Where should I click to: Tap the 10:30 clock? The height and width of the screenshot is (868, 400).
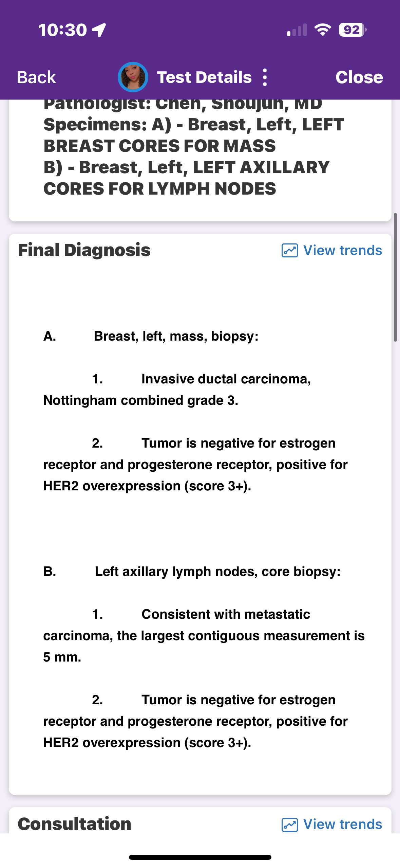point(62,30)
